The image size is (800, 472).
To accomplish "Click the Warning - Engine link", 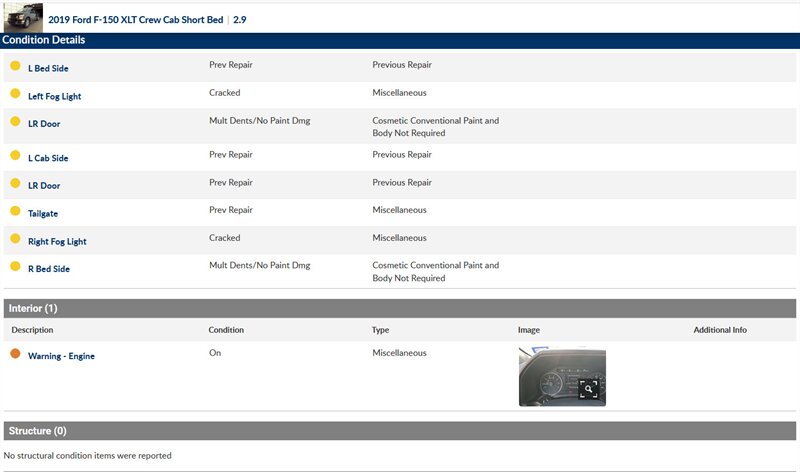I will tap(61, 356).
